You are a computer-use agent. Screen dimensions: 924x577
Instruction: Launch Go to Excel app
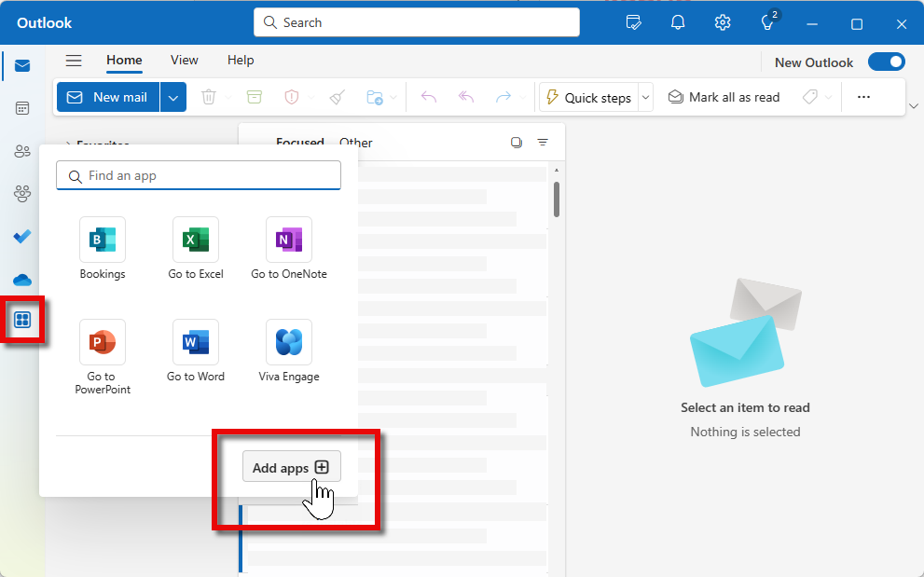196,240
